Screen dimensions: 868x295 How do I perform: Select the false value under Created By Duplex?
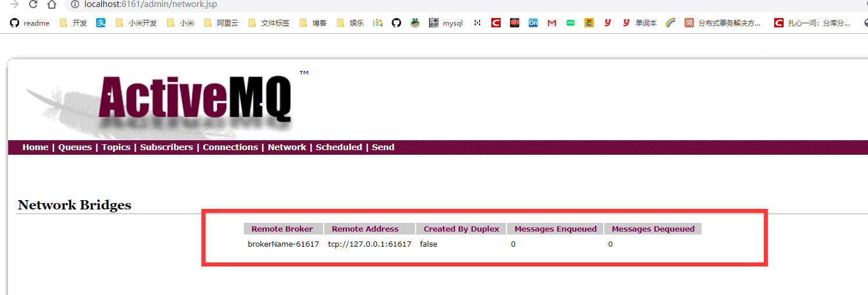(428, 244)
